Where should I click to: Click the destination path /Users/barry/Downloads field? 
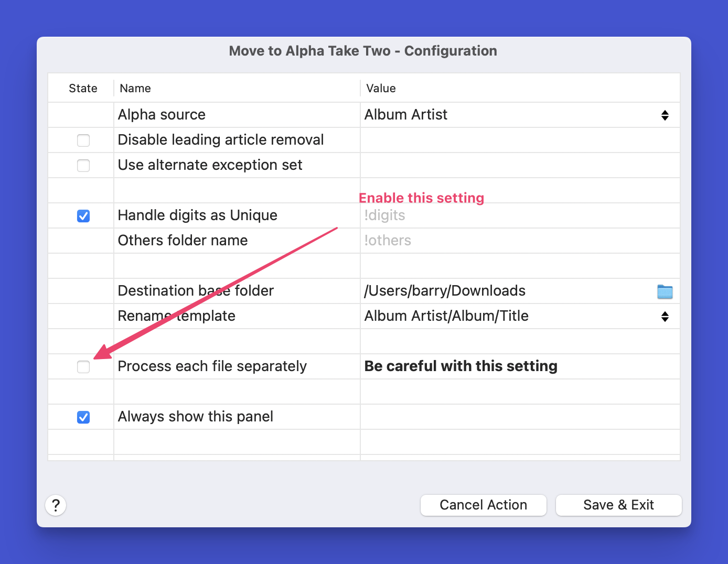pyautogui.click(x=445, y=291)
